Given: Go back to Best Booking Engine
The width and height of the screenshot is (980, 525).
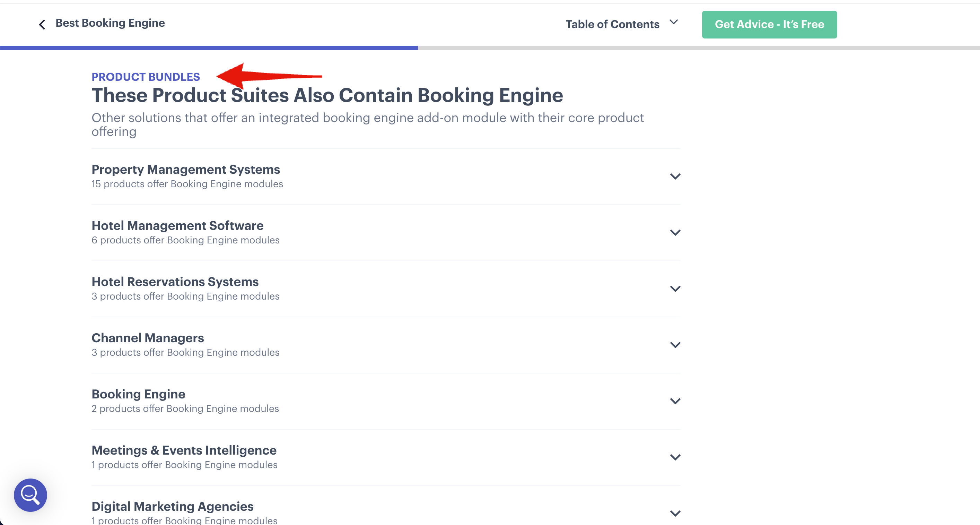Looking at the screenshot, I should click(x=110, y=23).
